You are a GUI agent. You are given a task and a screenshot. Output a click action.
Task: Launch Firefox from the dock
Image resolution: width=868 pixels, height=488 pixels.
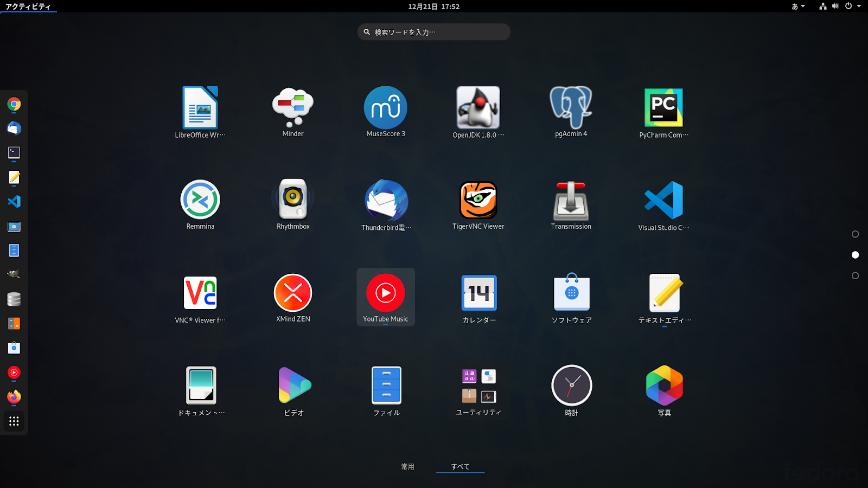tap(14, 397)
